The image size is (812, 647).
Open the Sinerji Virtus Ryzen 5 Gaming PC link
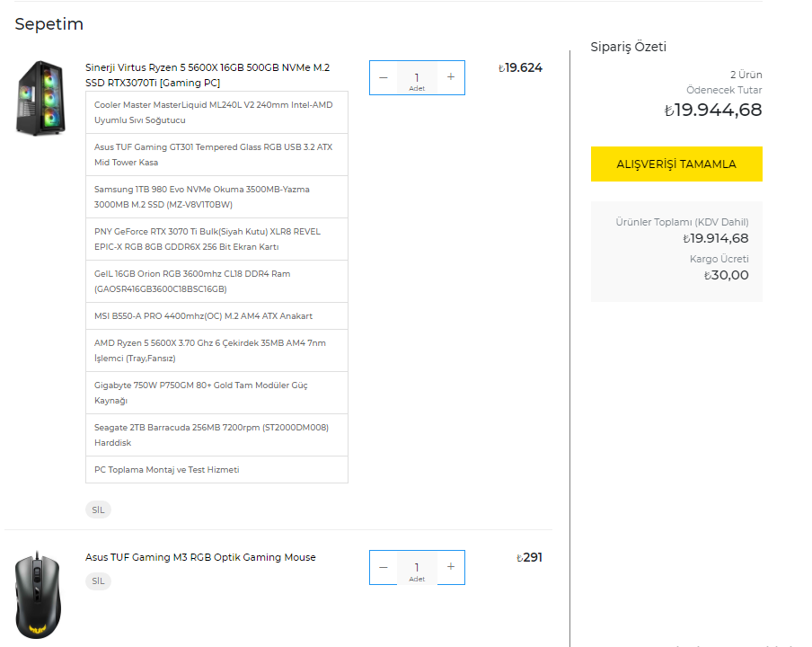coord(207,75)
